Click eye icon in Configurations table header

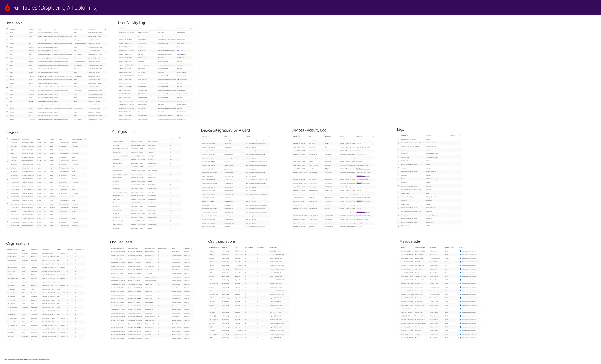click(x=180, y=138)
